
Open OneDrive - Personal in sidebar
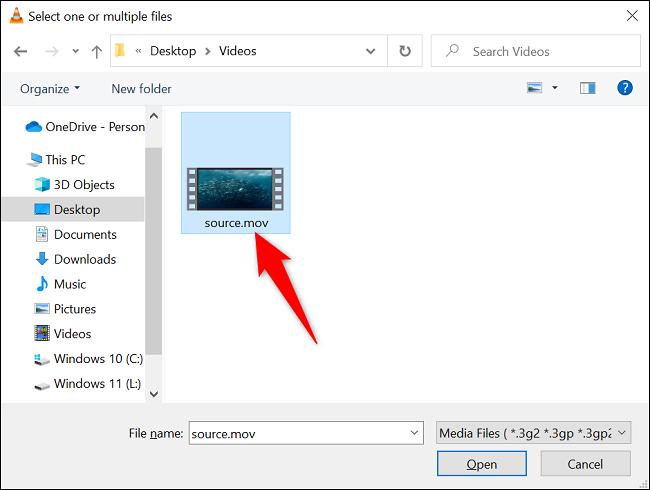pos(85,127)
